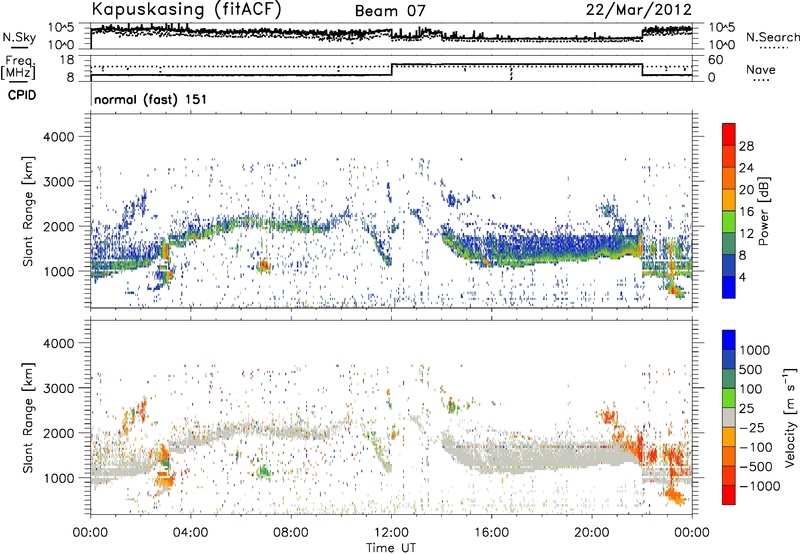Click the '08:00' time axis label
This screenshot has width=800, height=554.
pos(291,533)
